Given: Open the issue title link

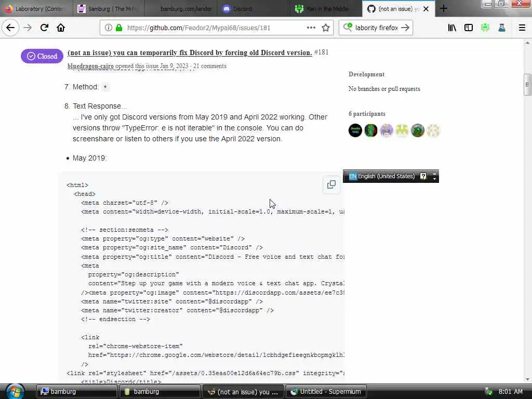Looking at the screenshot, I should [x=190, y=52].
